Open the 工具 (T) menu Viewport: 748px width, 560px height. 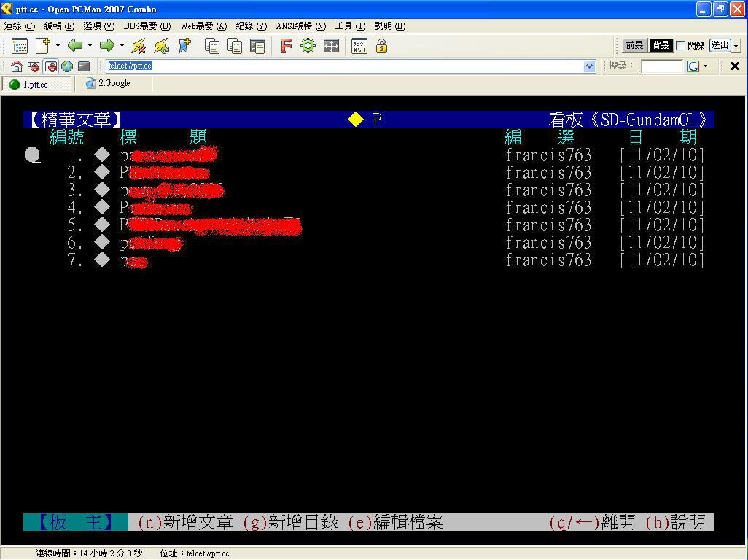(x=350, y=26)
